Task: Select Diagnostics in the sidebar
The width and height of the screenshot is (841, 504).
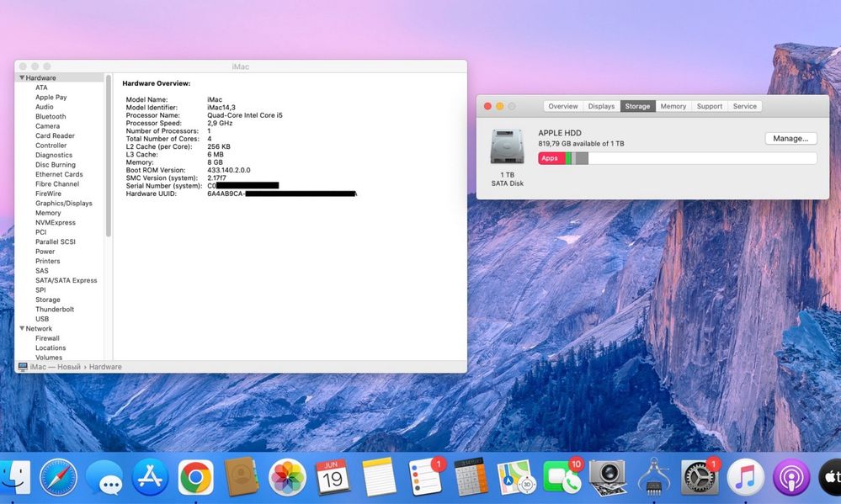Action: 54,155
